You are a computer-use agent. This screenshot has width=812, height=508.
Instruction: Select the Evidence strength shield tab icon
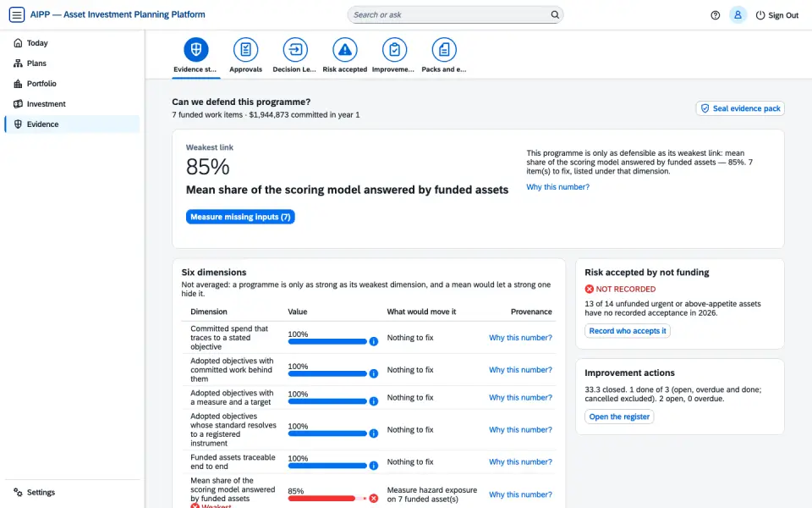195,49
